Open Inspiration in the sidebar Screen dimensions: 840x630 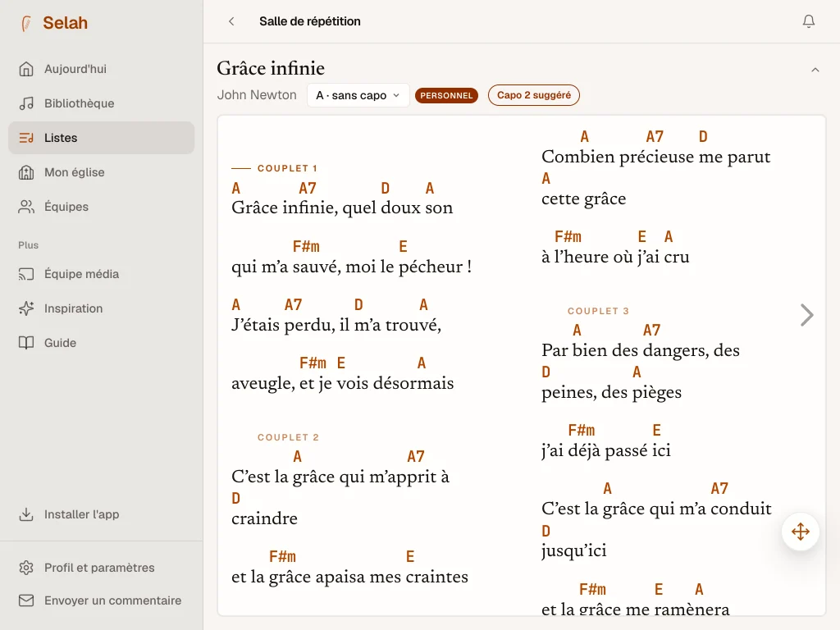(101, 308)
